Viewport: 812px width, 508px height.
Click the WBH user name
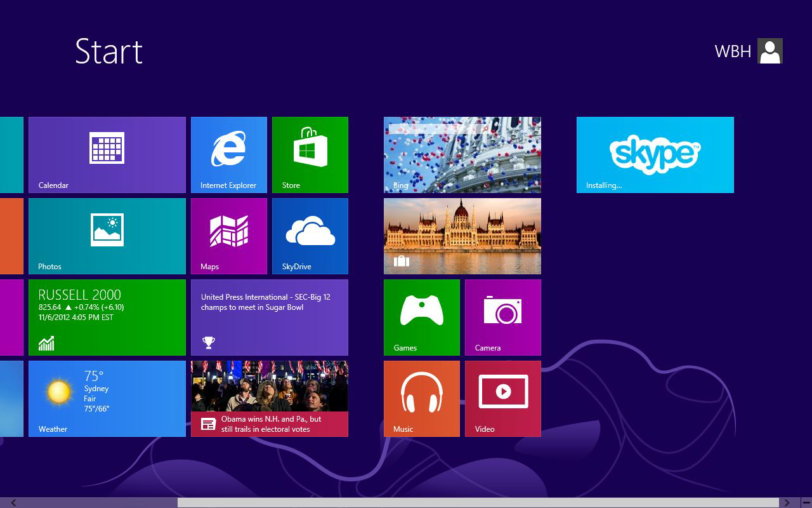click(x=733, y=51)
